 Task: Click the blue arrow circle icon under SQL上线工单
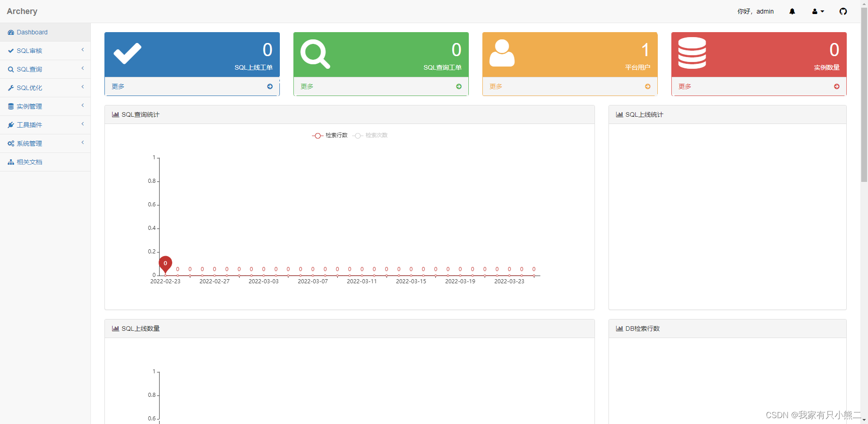tap(270, 86)
